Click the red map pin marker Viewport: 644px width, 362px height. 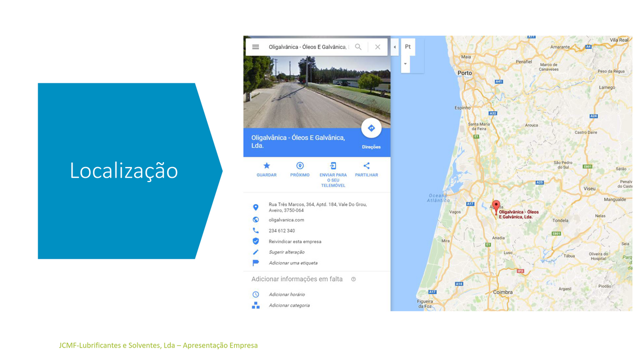[496, 206]
